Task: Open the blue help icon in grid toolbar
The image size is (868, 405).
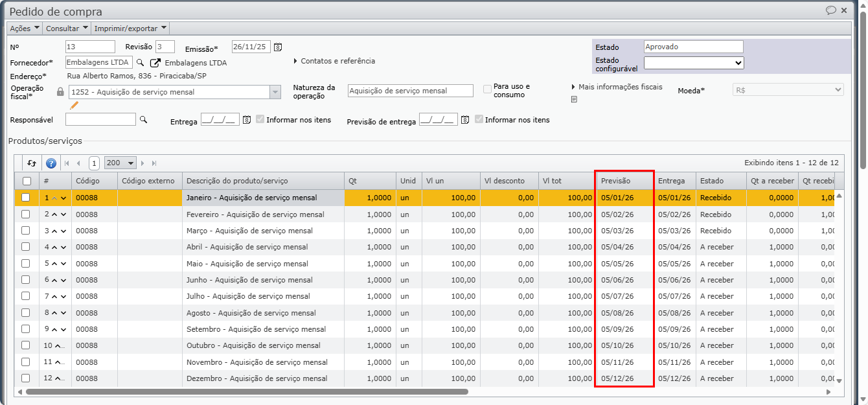Action: pyautogui.click(x=51, y=163)
